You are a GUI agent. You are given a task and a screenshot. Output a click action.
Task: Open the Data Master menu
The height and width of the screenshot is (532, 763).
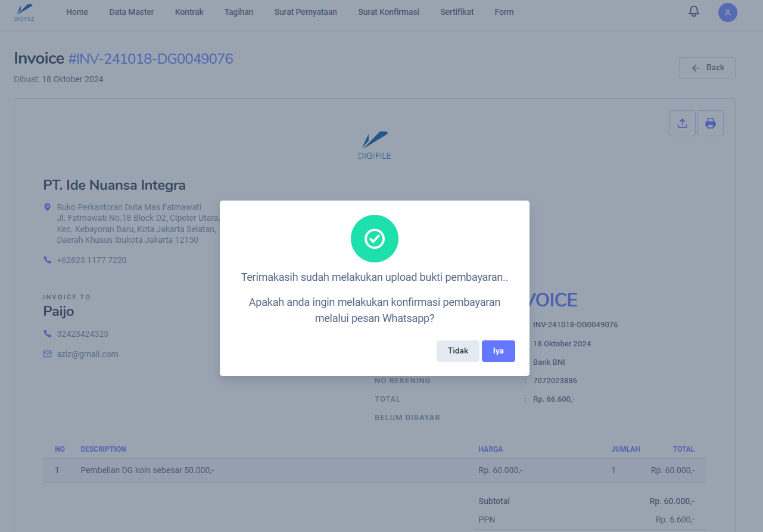[132, 12]
